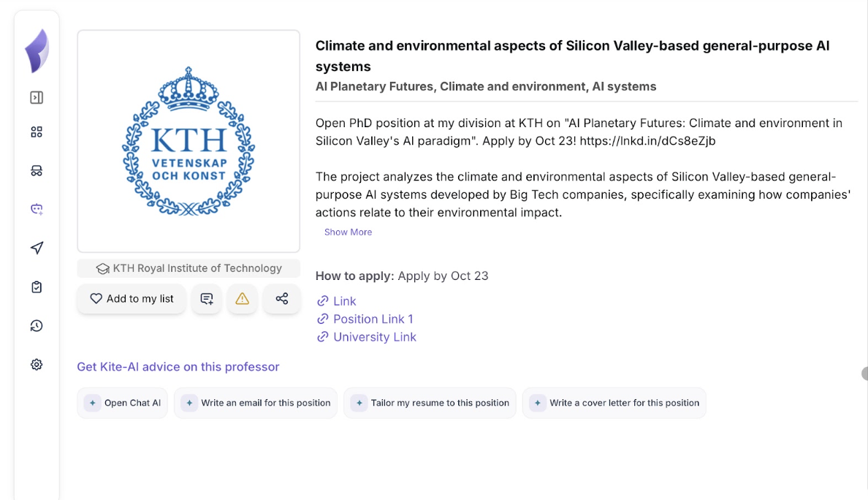868x500 pixels.
Task: Open the AI chat bot sidebar icon
Action: click(37, 209)
